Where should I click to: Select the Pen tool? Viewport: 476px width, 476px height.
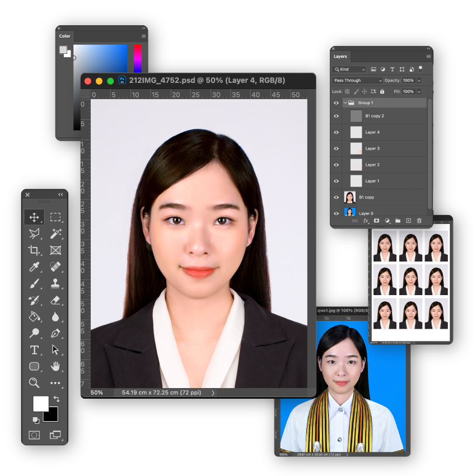point(55,333)
